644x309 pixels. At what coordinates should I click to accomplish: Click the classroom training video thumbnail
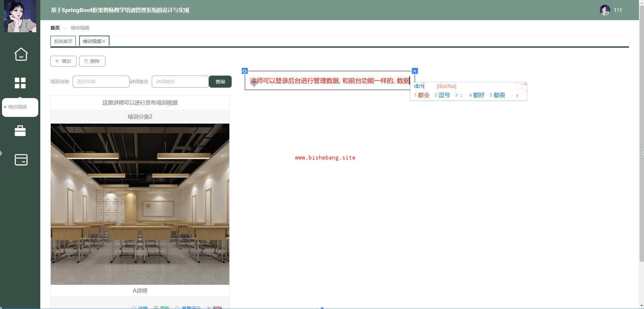(140, 204)
